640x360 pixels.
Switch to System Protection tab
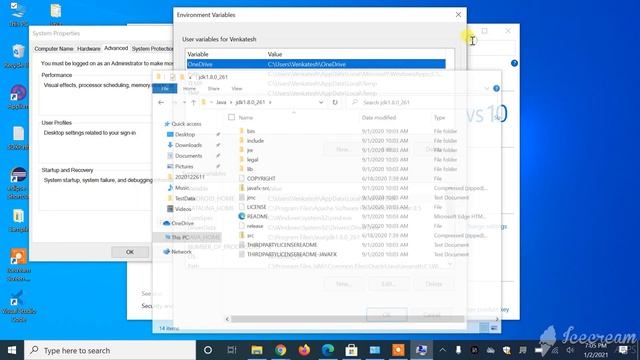152,49
